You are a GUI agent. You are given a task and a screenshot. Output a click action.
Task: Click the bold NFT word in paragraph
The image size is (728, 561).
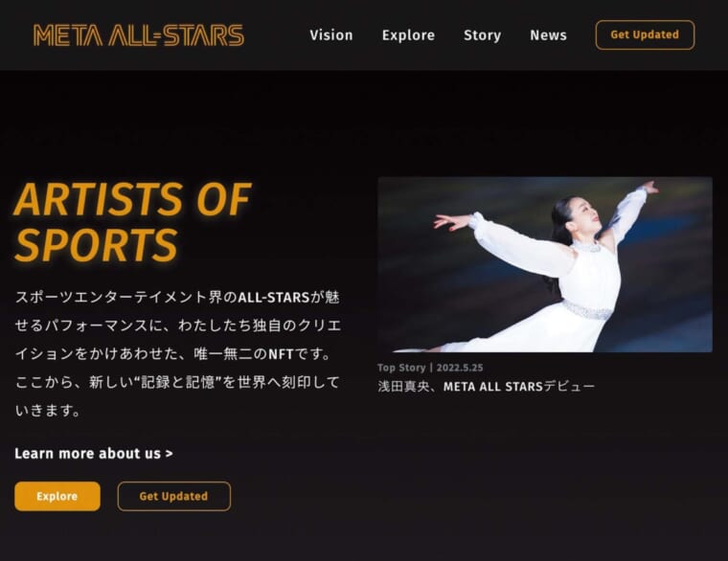point(281,354)
